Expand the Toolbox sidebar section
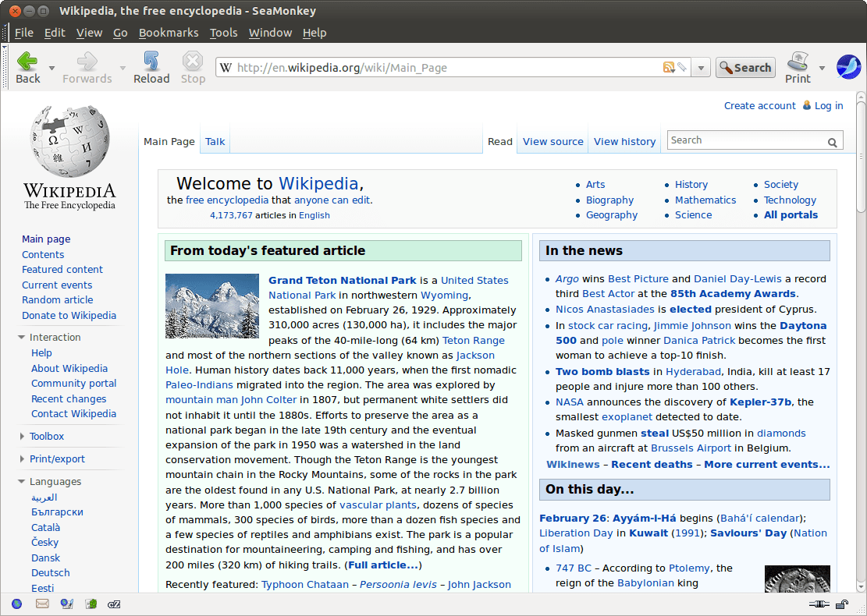 (x=22, y=437)
